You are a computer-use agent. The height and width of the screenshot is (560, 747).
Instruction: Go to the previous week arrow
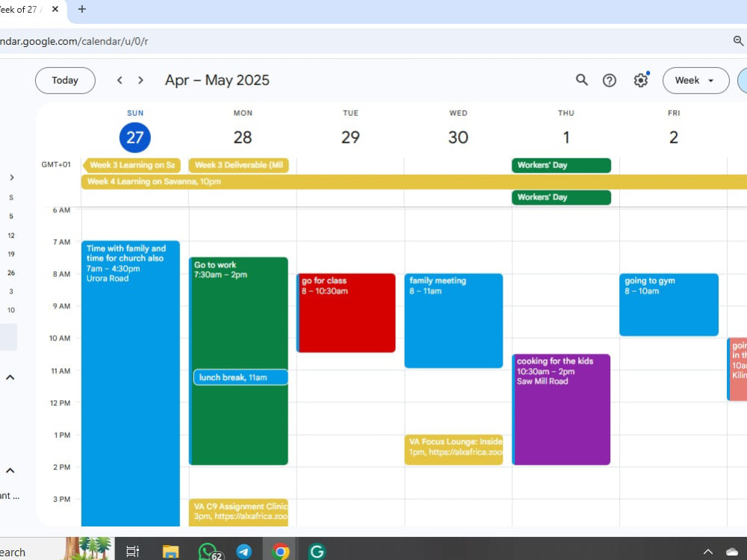pyautogui.click(x=120, y=81)
